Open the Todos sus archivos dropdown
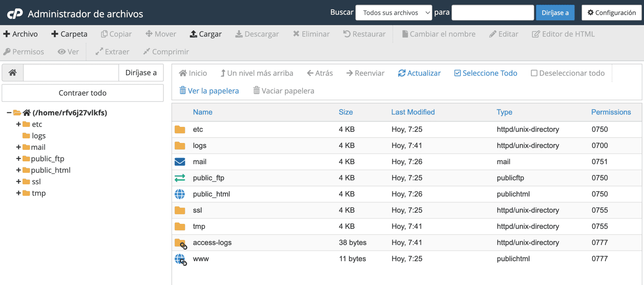Image resolution: width=644 pixels, height=285 pixels. (394, 13)
